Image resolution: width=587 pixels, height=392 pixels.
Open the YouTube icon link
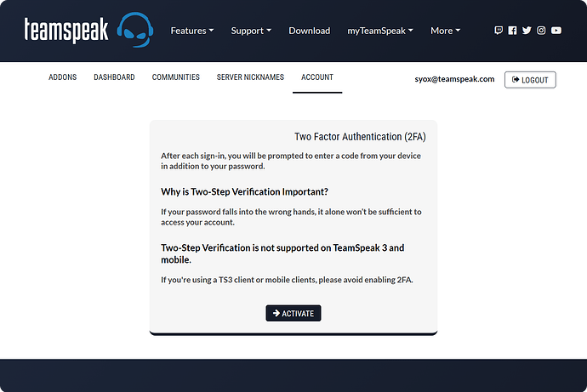(556, 31)
